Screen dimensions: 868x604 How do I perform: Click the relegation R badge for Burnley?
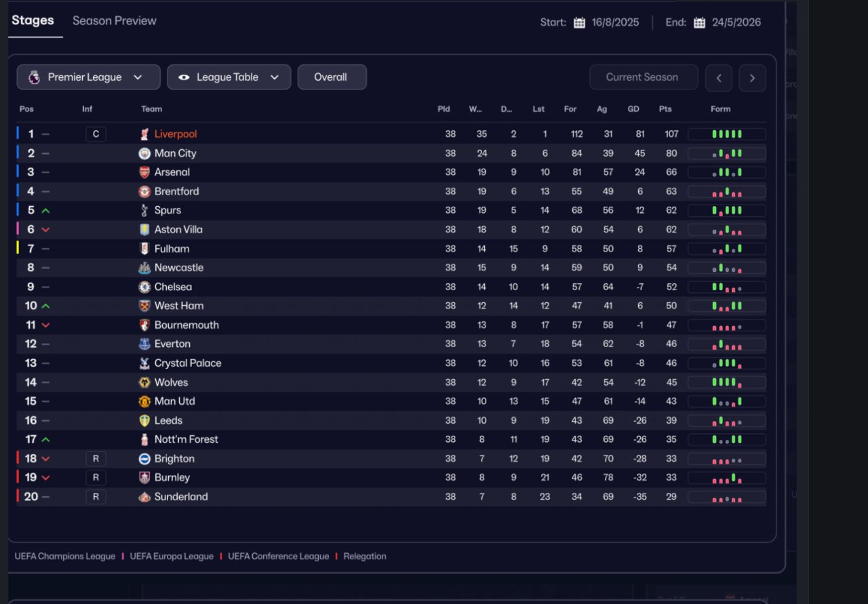click(96, 477)
